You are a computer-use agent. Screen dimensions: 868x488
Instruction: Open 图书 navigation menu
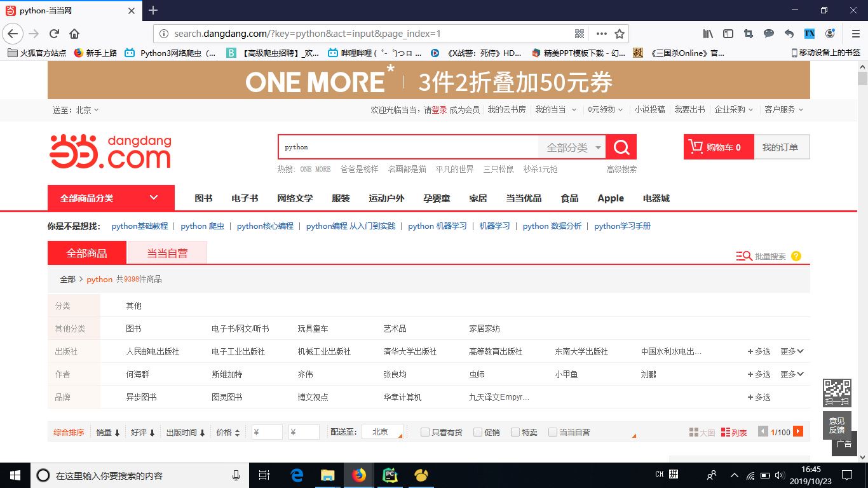tap(203, 198)
